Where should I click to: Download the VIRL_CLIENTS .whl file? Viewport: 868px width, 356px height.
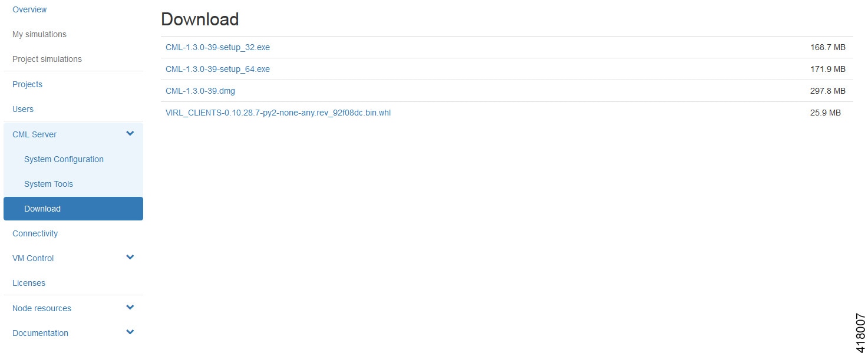[278, 113]
